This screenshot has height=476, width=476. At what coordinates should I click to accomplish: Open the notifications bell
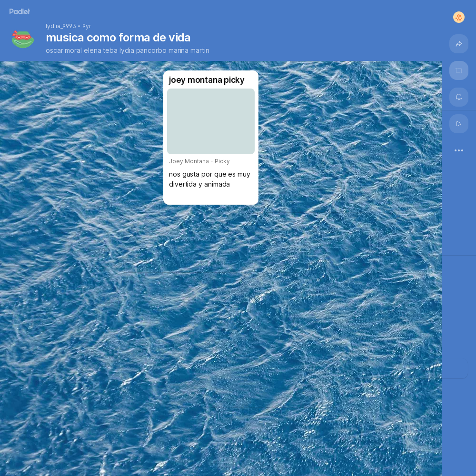click(x=459, y=97)
